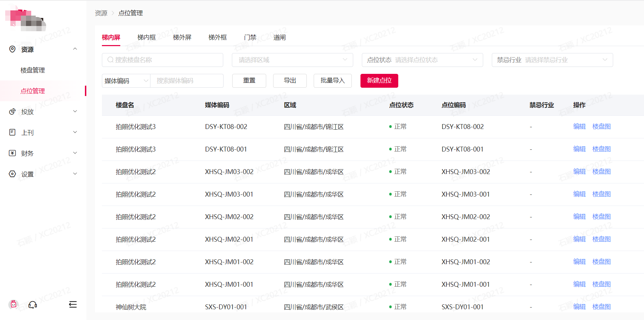This screenshot has height=320, width=644.
Task: Switch to the 梯外框 tab
Action: [x=218, y=37]
